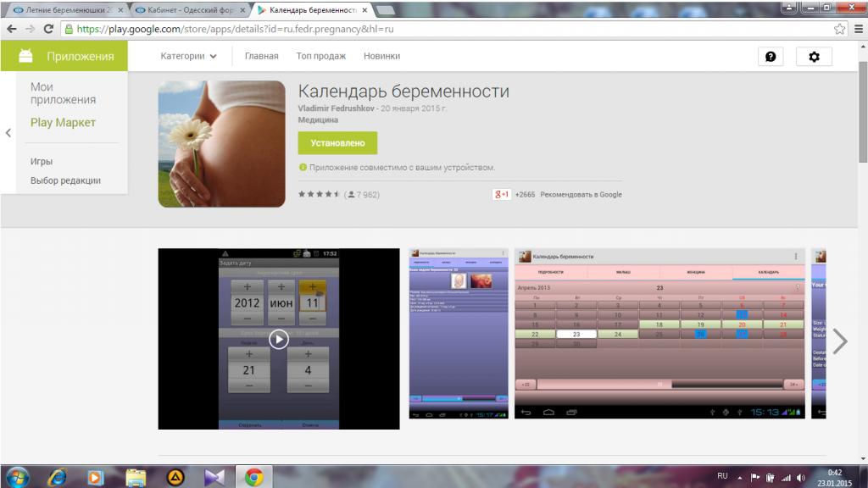
Task: Open Chrome menu hamburger icon
Action: (x=855, y=28)
